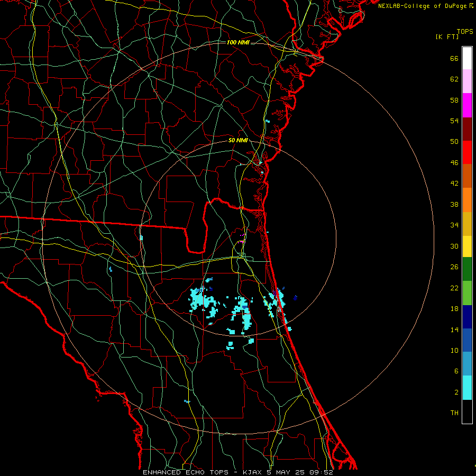Screen dimensions: 476x476
Task: Select the bright red legend color band
Action: click(467, 152)
